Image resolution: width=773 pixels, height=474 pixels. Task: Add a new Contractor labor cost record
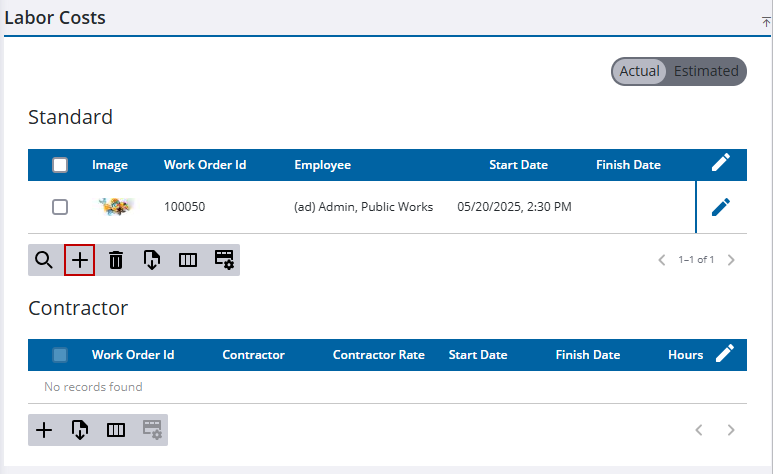pos(44,430)
